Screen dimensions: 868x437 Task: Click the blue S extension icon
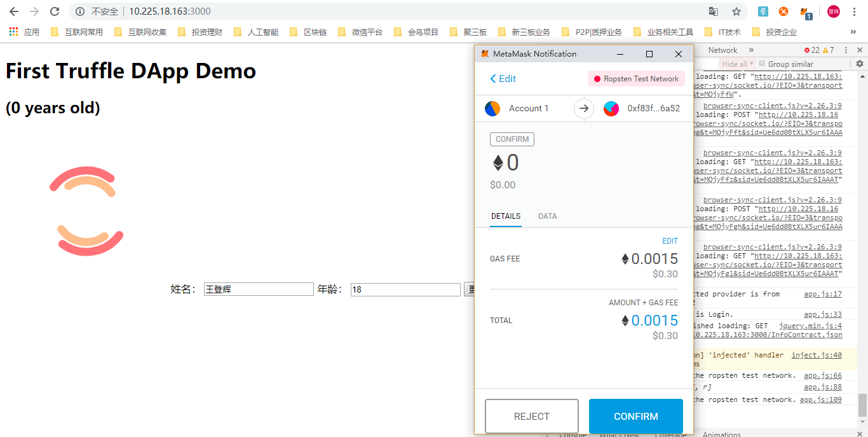[x=763, y=11]
